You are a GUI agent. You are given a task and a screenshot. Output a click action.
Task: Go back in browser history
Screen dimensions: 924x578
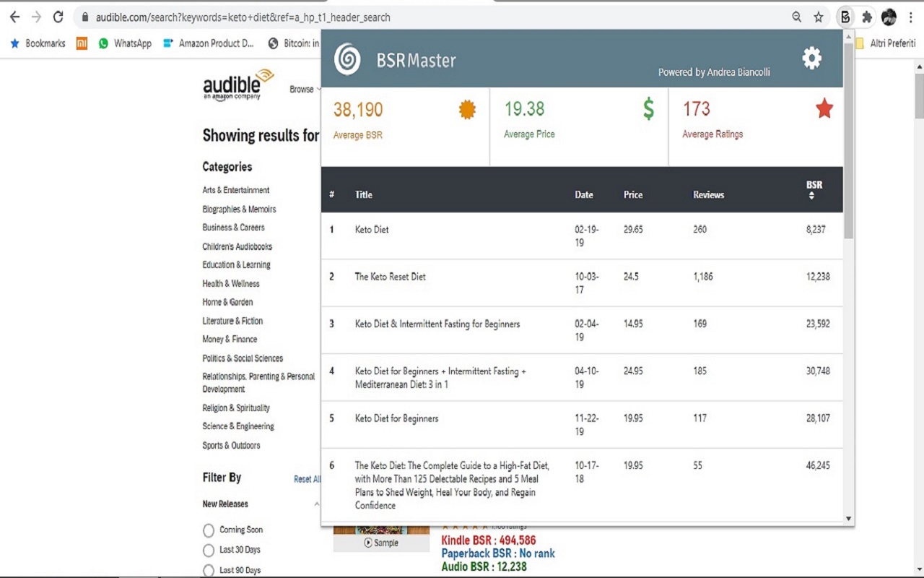14,17
